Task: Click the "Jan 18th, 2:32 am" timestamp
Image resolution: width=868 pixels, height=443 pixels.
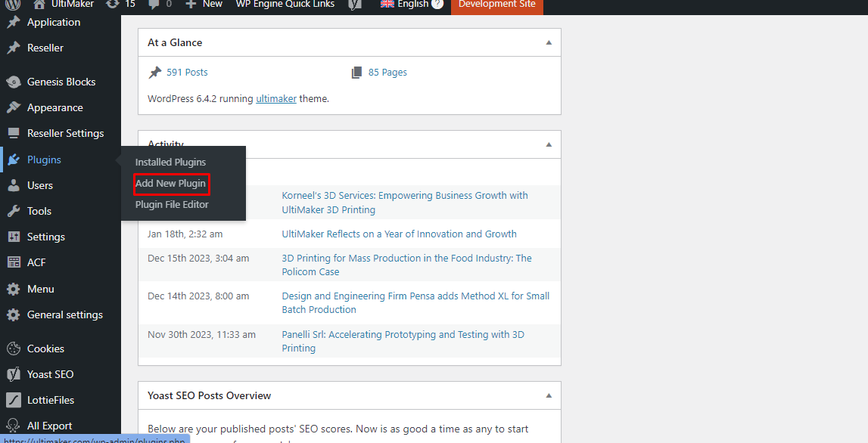Action: [185, 234]
